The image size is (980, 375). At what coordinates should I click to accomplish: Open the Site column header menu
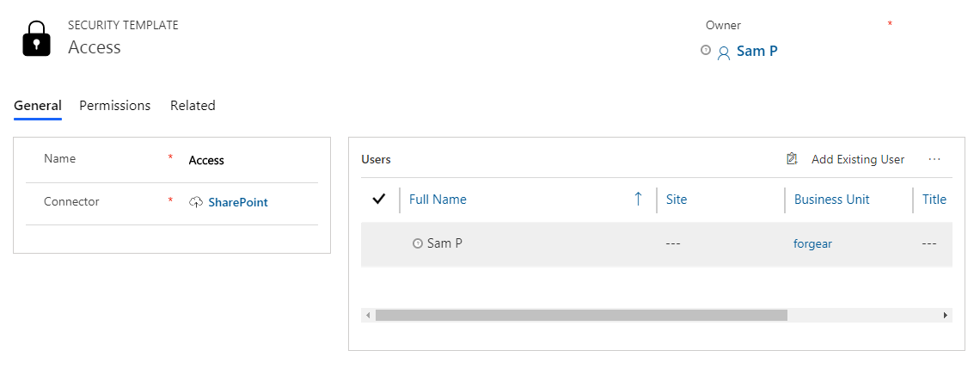coord(677,200)
